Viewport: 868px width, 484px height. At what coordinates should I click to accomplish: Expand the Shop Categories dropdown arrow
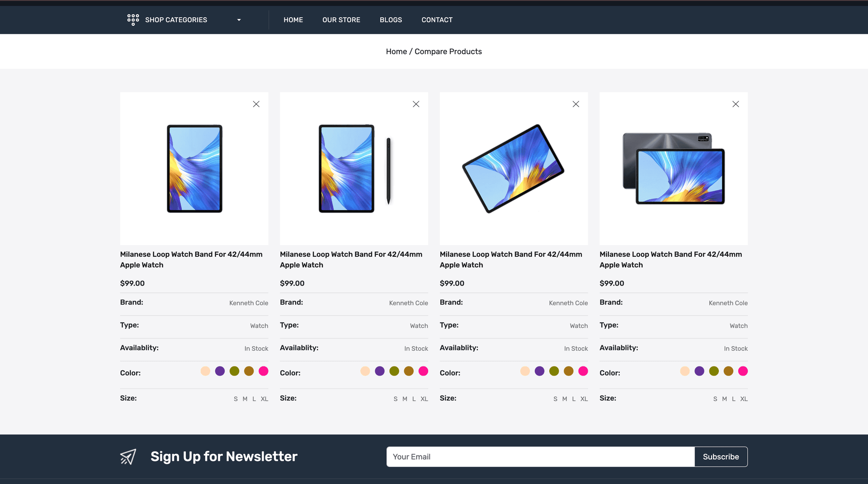239,20
